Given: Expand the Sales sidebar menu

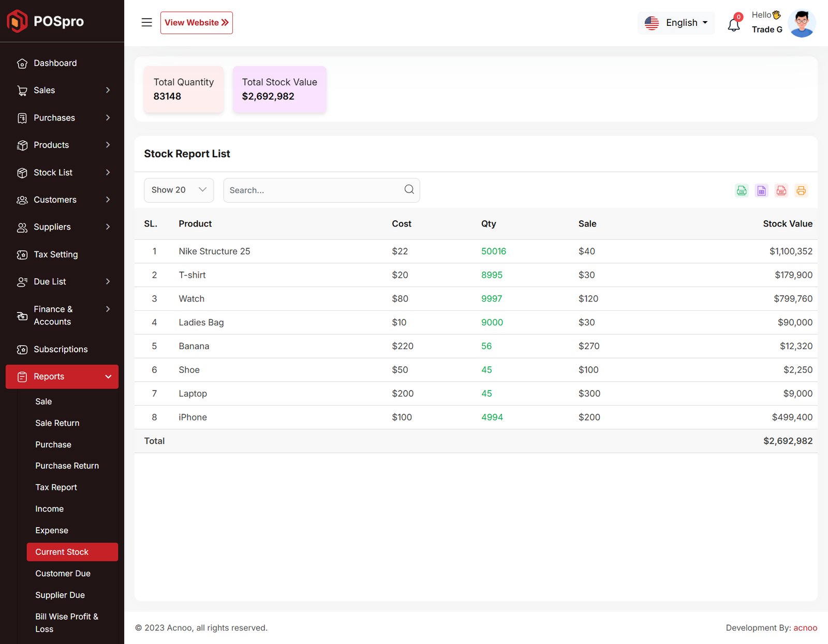Looking at the screenshot, I should 62,90.
